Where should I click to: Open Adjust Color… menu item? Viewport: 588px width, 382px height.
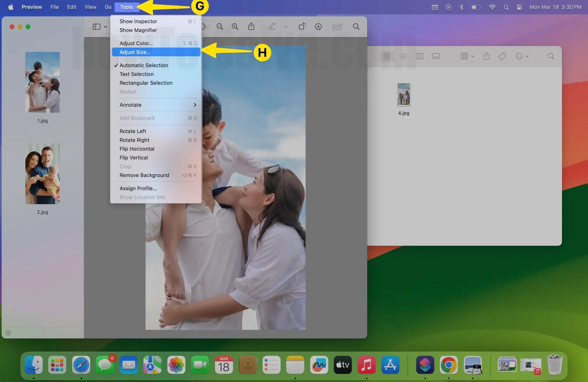point(156,43)
